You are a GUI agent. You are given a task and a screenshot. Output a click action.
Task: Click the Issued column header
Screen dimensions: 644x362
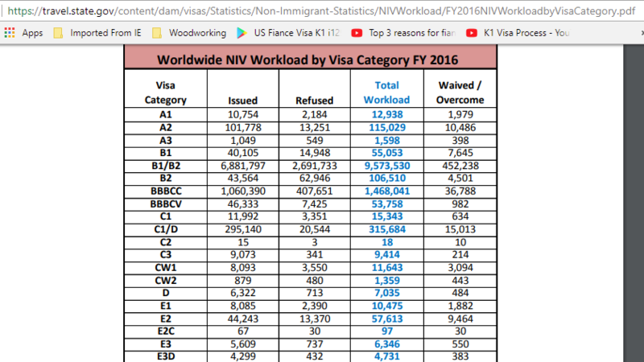(242, 101)
